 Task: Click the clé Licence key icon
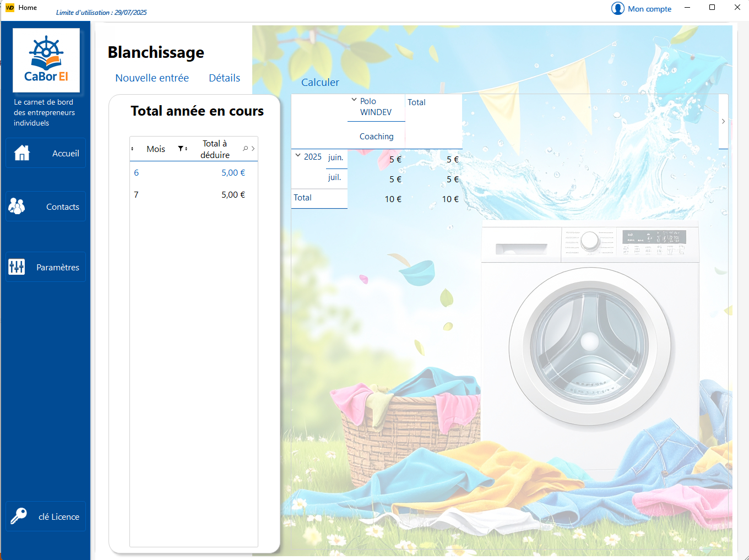[19, 516]
